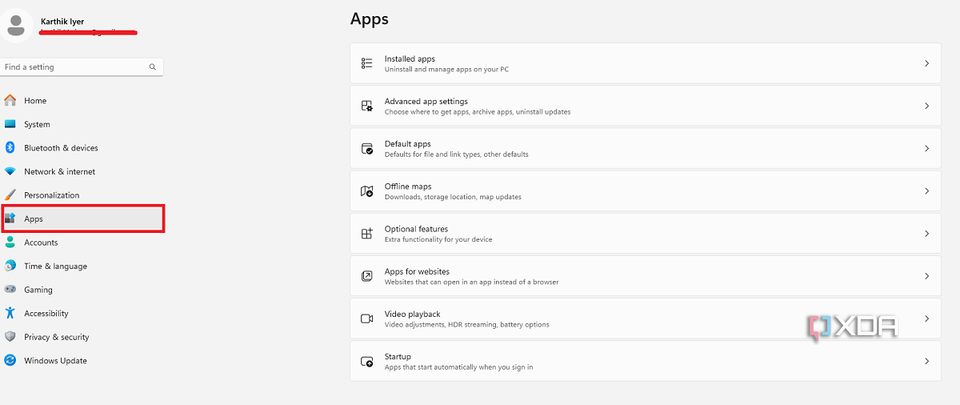Click the search magnifier icon
The image size is (960, 405).
click(152, 67)
